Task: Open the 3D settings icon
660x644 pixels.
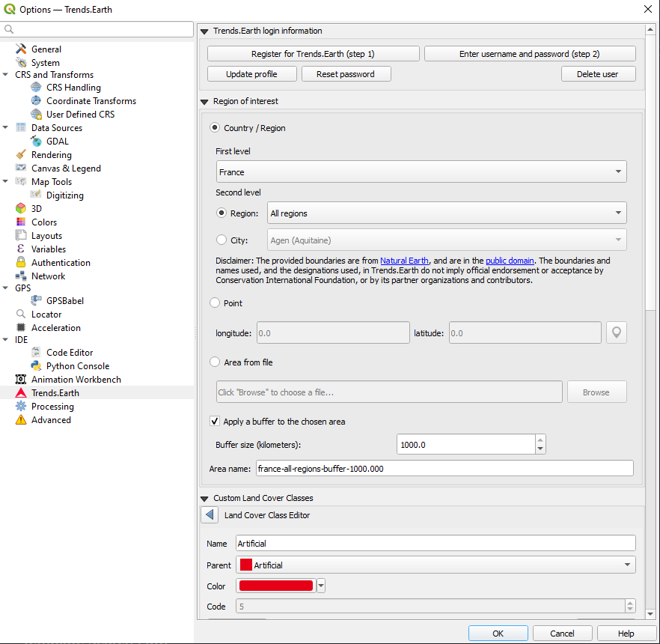Action: click(20, 208)
